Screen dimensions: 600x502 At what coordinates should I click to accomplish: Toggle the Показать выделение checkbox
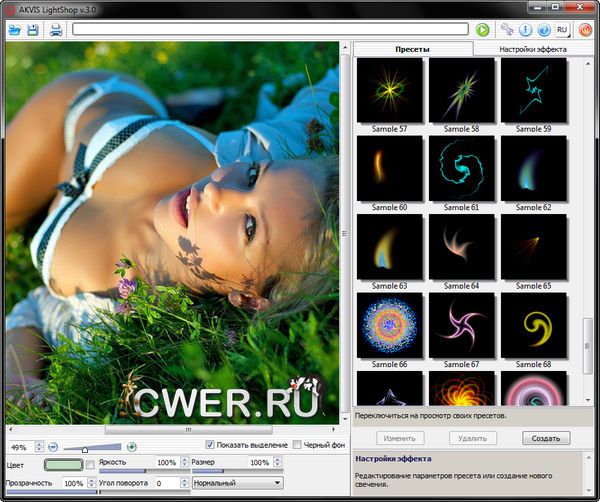(x=210, y=445)
